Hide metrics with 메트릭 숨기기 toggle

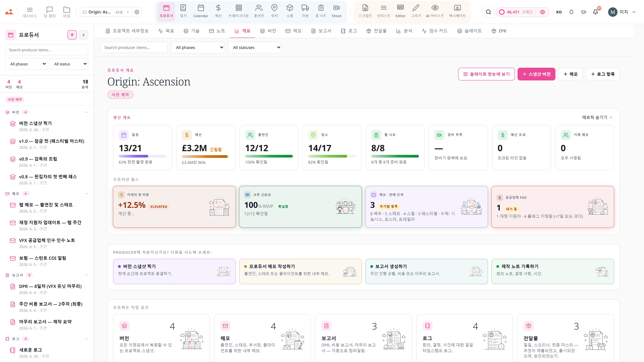(597, 117)
